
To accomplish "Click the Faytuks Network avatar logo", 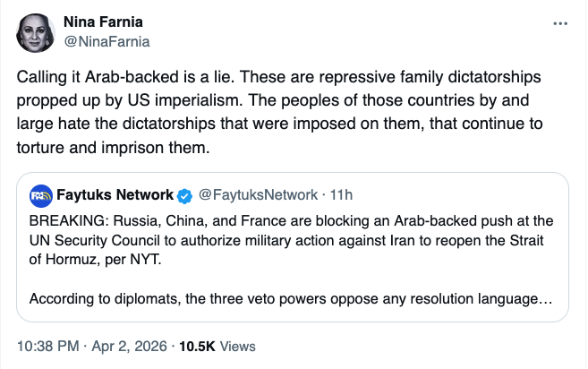I will (x=40, y=194).
